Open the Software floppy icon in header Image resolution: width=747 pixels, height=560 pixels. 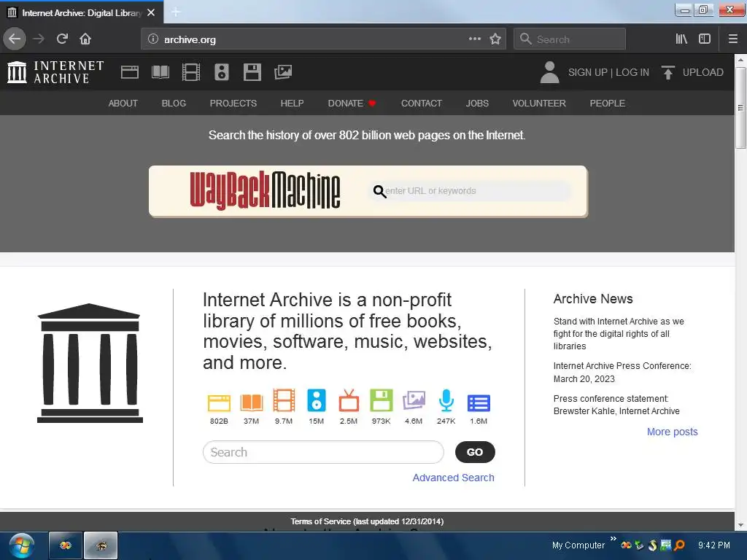(x=252, y=72)
